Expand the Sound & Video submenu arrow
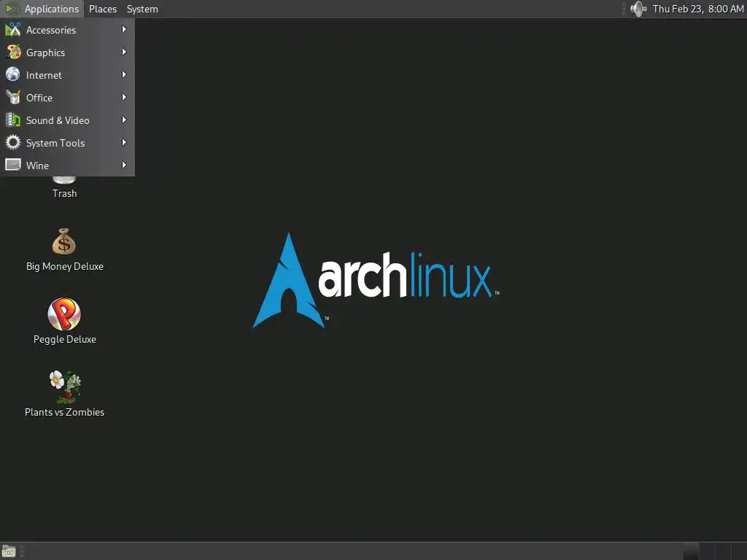 [x=124, y=120]
